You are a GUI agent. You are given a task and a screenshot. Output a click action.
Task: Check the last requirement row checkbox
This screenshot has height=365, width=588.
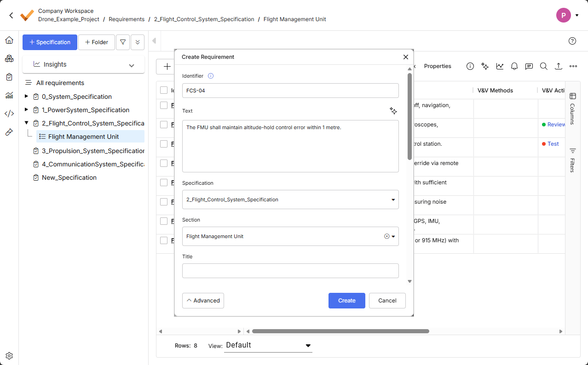click(164, 240)
